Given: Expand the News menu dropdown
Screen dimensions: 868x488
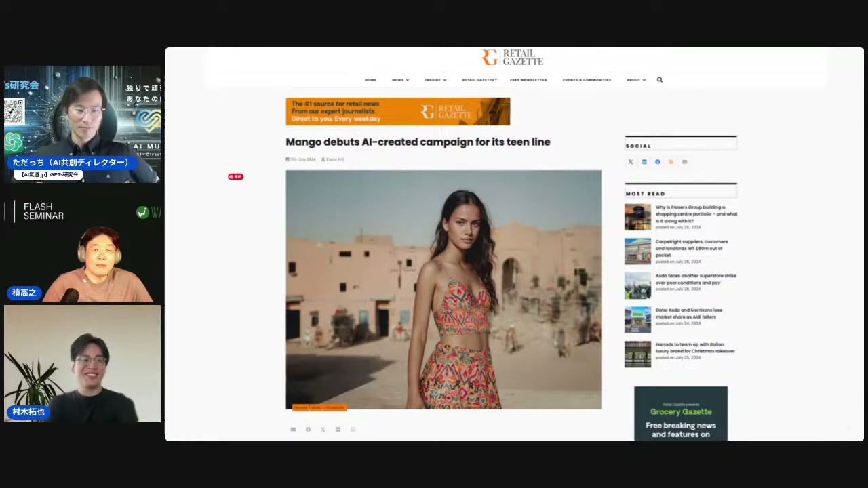Looking at the screenshot, I should click(x=400, y=80).
